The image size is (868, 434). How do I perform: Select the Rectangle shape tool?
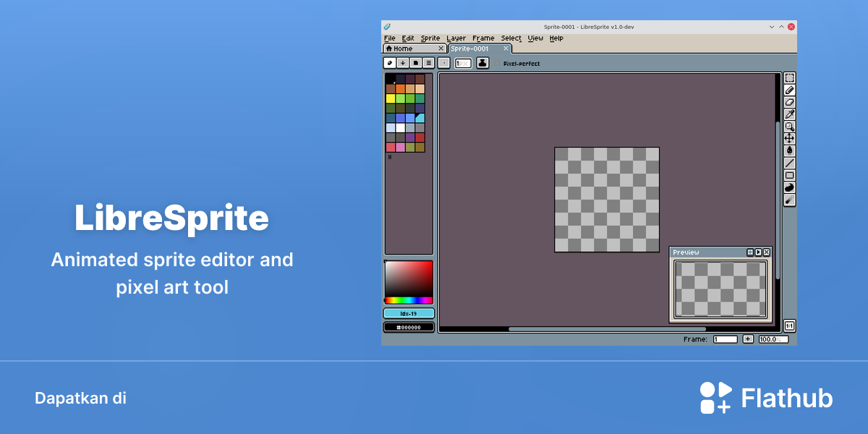(790, 175)
